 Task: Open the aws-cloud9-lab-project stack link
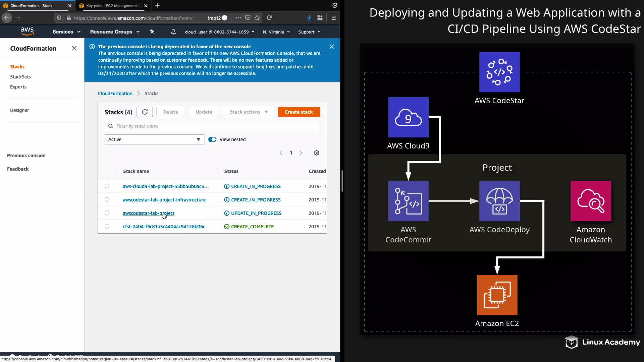point(165,186)
